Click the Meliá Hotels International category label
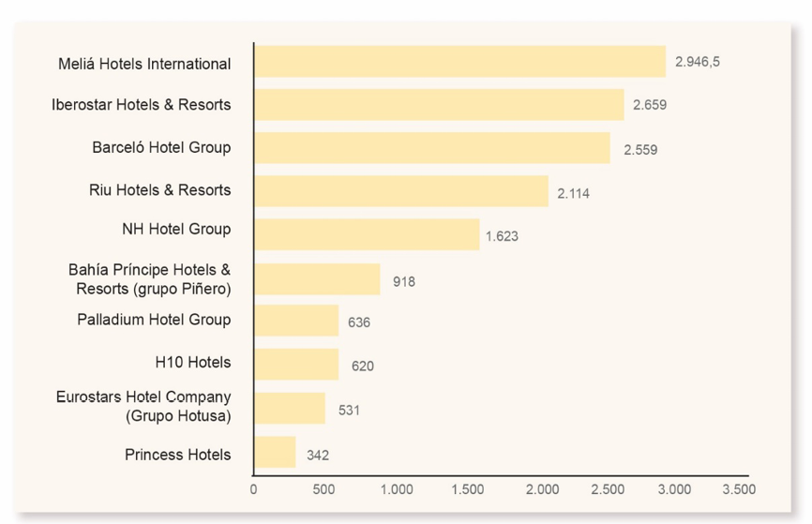This screenshot has height=524, width=812. coord(143,65)
